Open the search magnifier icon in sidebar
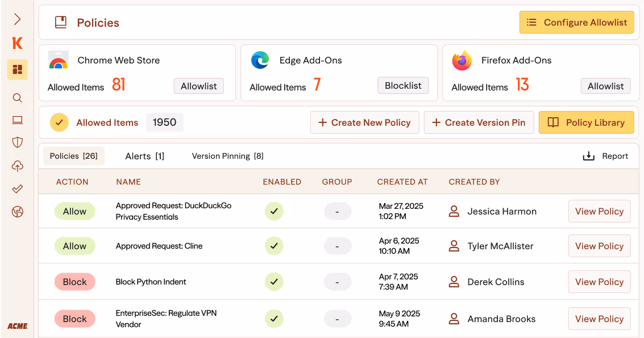The height and width of the screenshot is (338, 644). click(17, 98)
